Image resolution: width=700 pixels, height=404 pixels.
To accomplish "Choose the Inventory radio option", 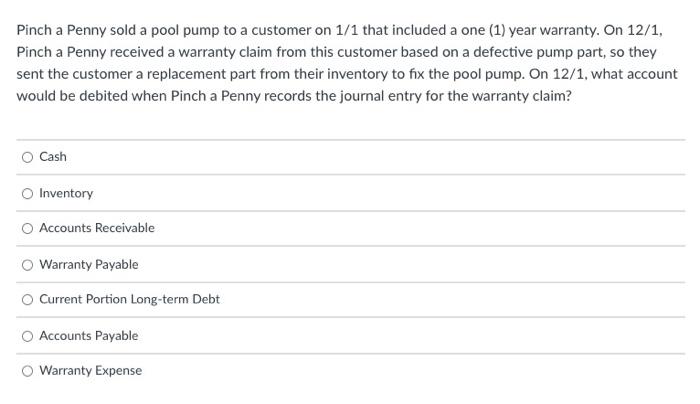I will coord(28,193).
